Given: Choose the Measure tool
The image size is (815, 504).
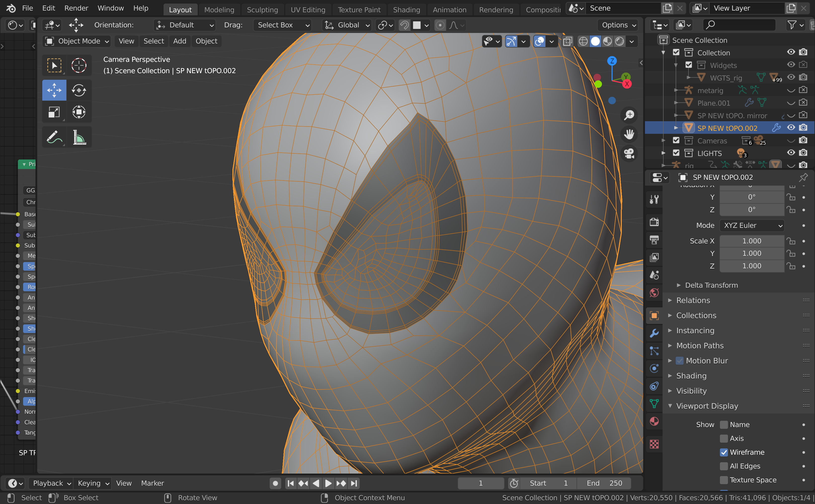Looking at the screenshot, I should pos(79,137).
